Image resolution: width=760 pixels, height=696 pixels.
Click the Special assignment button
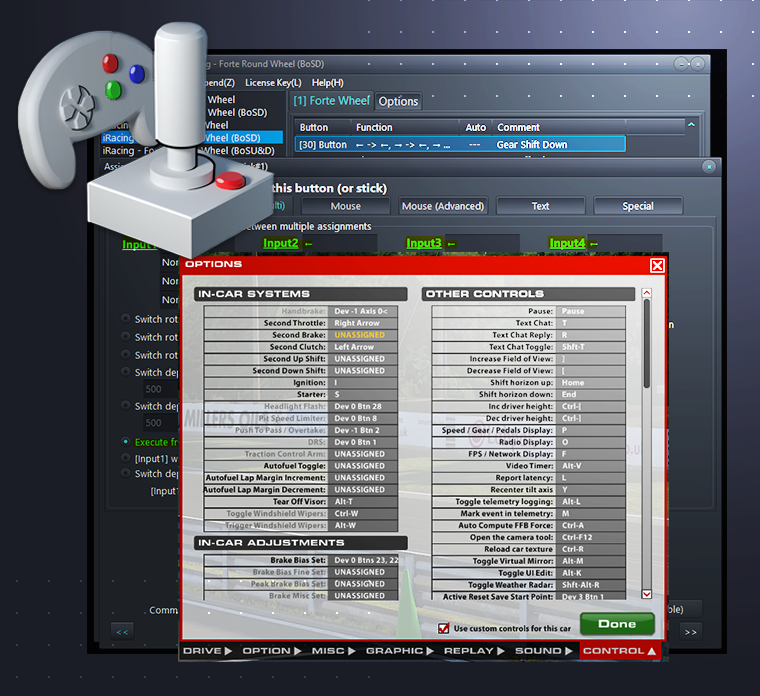coord(638,206)
